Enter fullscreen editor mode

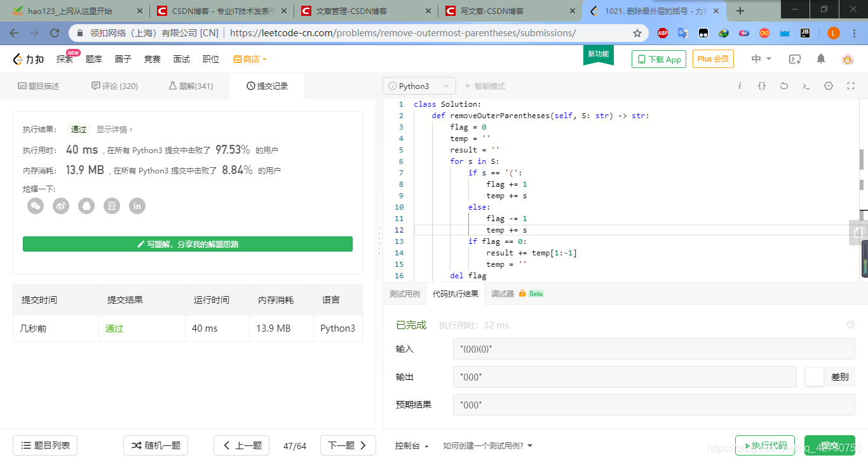coord(851,86)
